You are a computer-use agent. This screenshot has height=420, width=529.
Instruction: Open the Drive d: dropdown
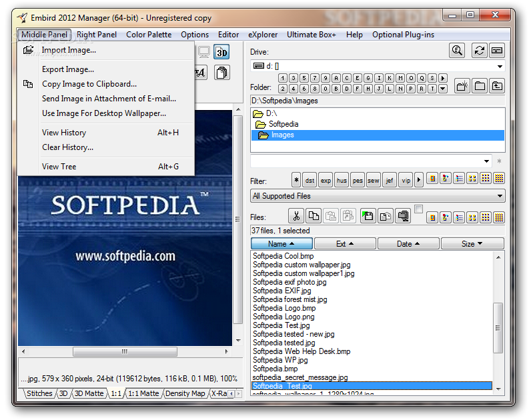click(x=500, y=66)
